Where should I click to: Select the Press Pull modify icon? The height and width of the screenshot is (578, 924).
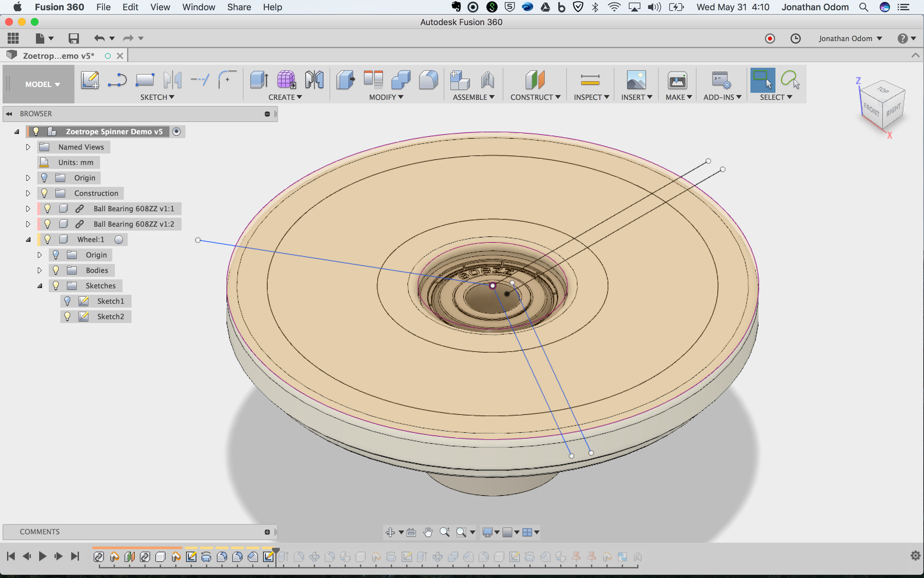(x=345, y=80)
